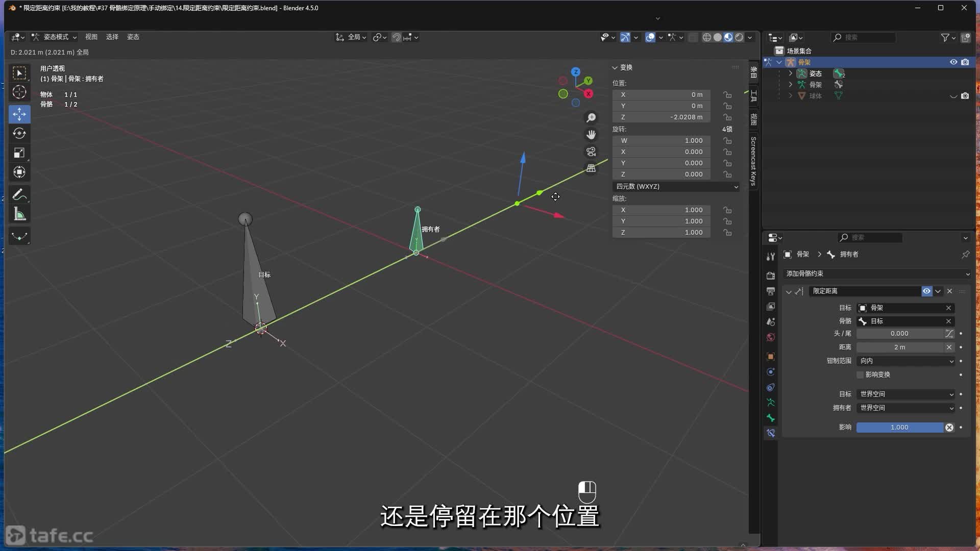Select the Transform tool
This screenshot has width=980, height=551.
[x=19, y=172]
